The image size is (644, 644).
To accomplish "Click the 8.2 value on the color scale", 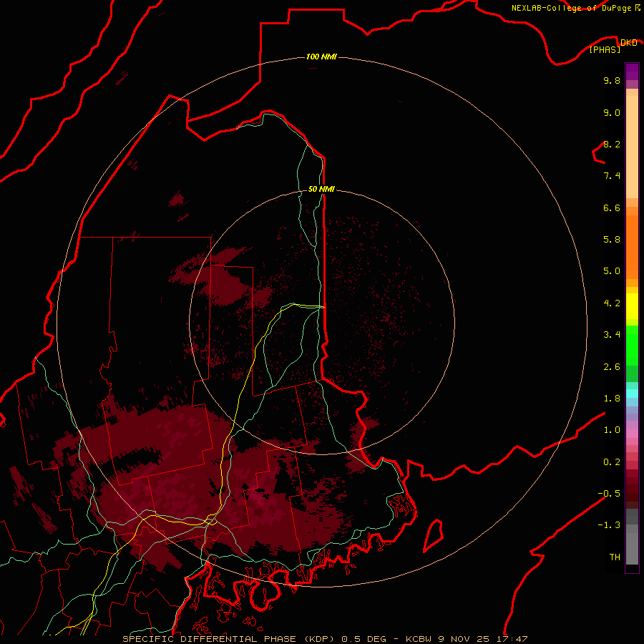I will pos(612,144).
